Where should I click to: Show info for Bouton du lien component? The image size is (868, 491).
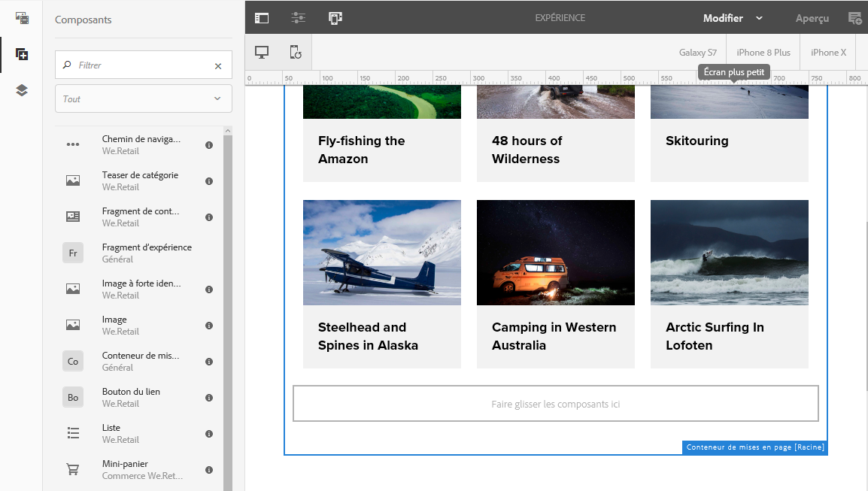point(209,398)
